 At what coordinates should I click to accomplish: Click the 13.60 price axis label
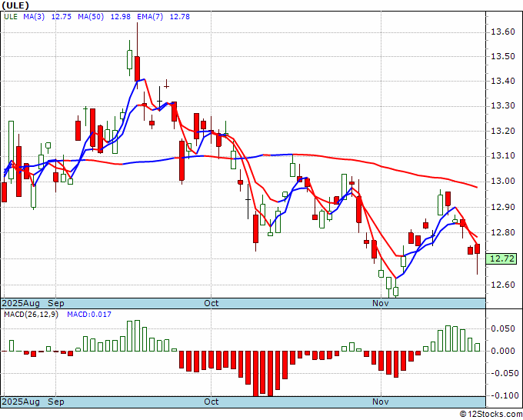(503, 32)
